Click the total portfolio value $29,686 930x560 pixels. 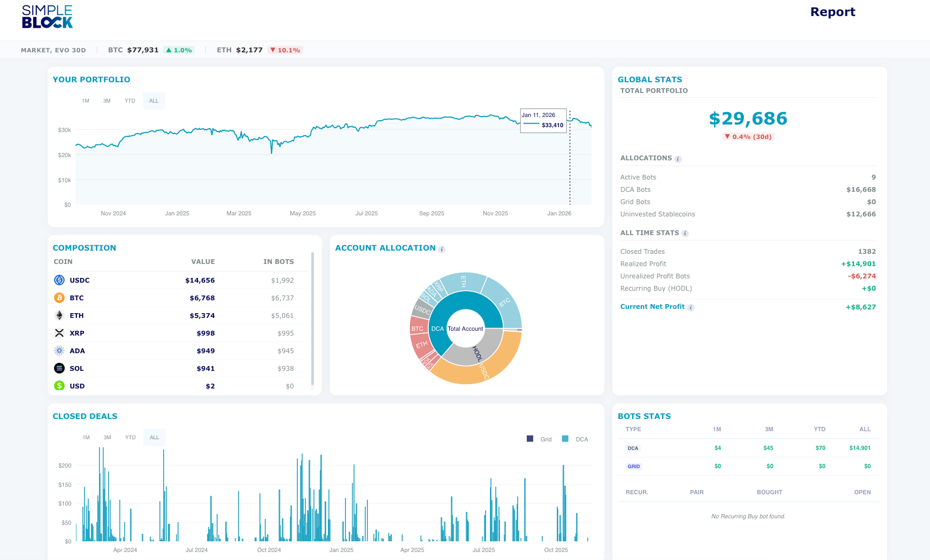pos(748,119)
